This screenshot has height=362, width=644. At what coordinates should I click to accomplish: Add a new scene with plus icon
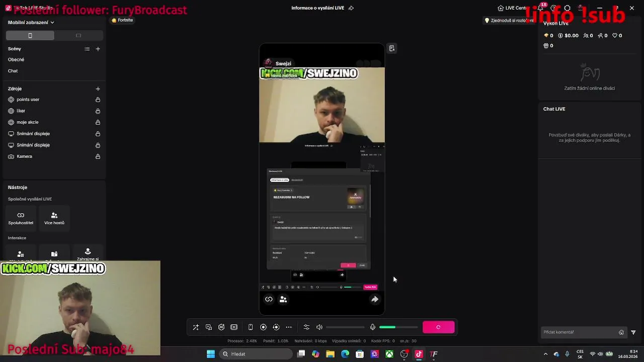click(98, 49)
